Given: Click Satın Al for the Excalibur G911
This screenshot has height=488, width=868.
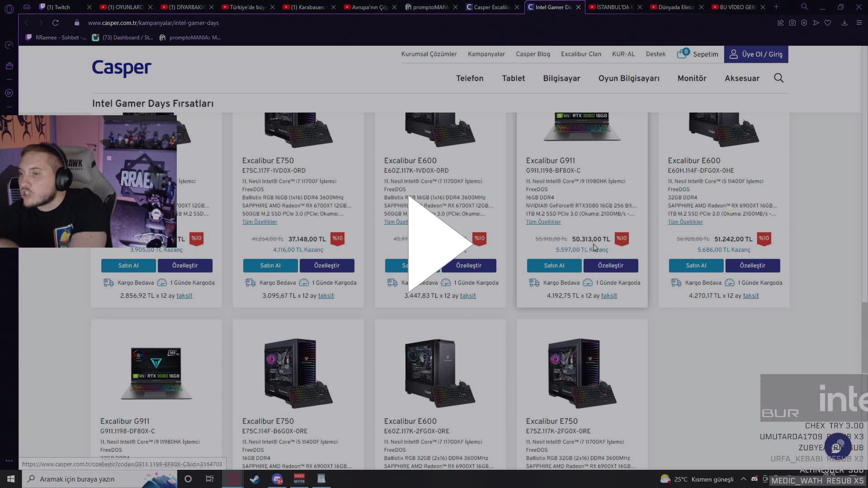Looking at the screenshot, I should click(554, 265).
